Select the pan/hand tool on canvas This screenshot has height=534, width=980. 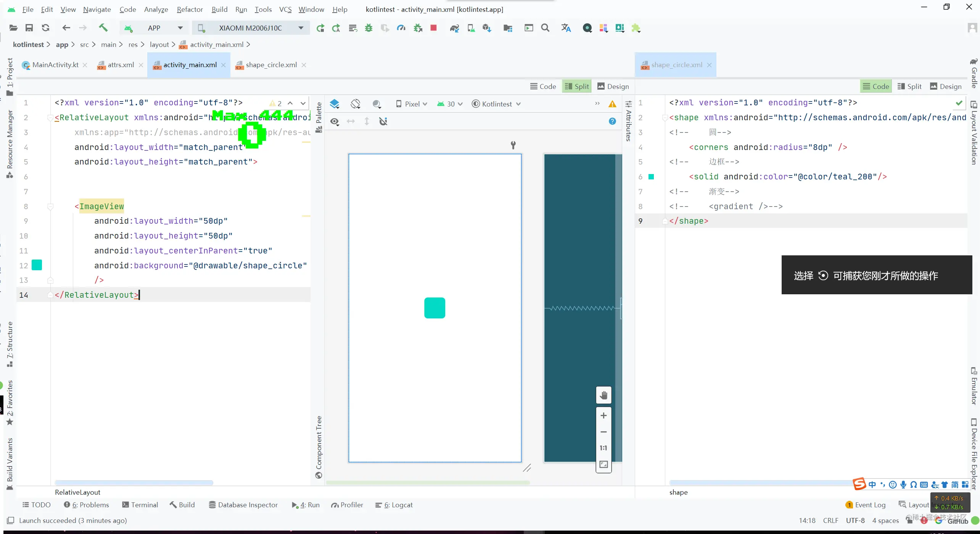click(603, 395)
